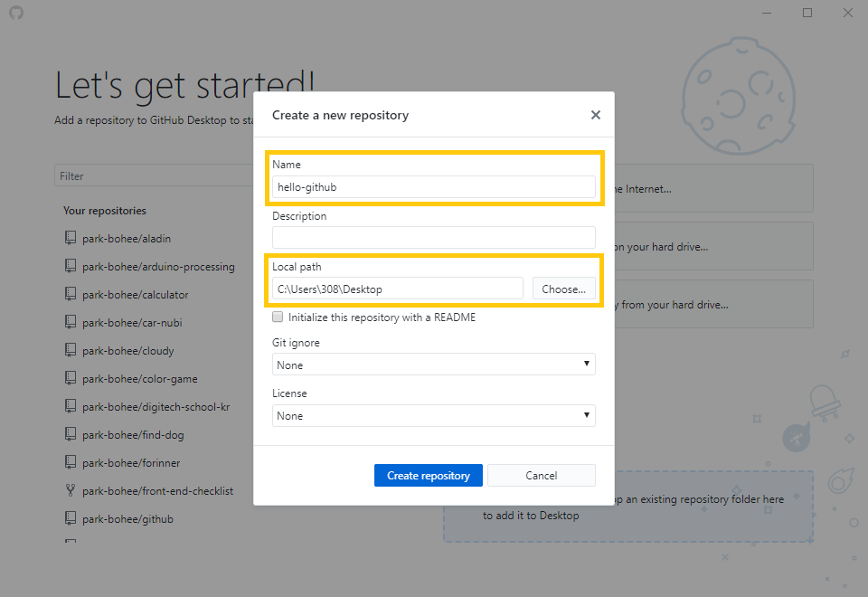868x597 pixels.
Task: Click the repo icon beside park-bohee/calculator
Action: tap(71, 293)
